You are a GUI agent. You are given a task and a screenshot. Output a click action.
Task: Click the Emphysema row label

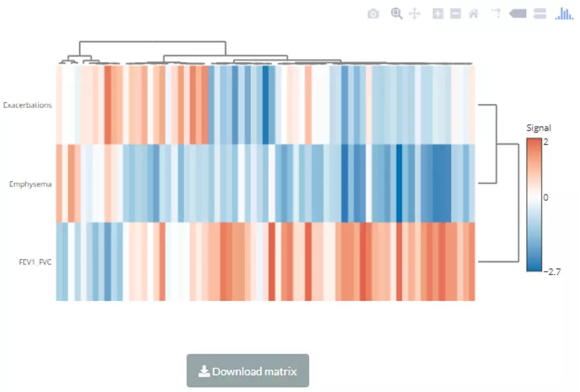coord(31,184)
